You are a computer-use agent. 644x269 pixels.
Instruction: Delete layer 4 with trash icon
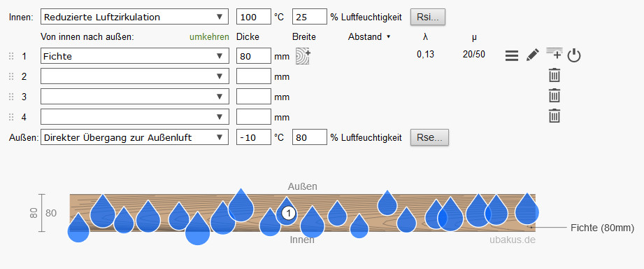pos(554,116)
